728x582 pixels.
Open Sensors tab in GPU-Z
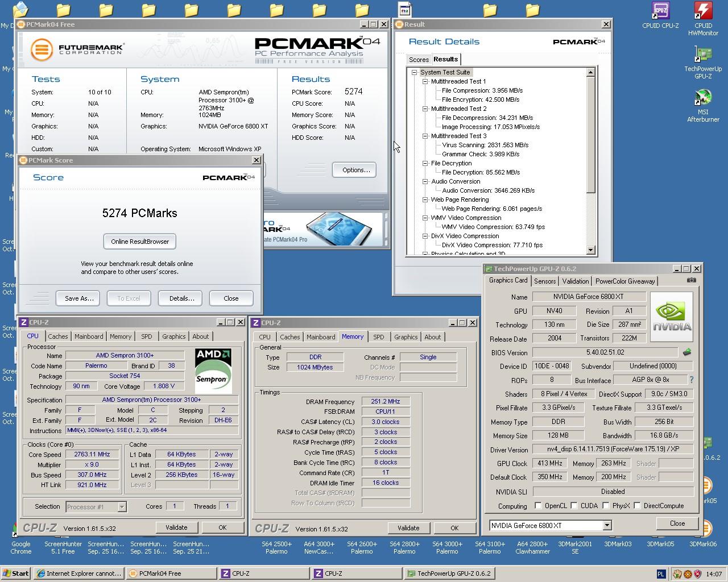[x=545, y=281]
